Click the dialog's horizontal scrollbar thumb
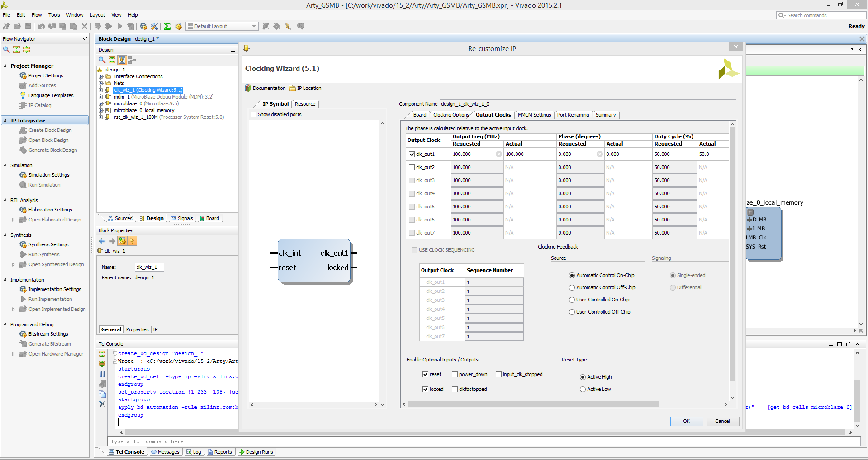The width and height of the screenshot is (868, 460). point(533,404)
